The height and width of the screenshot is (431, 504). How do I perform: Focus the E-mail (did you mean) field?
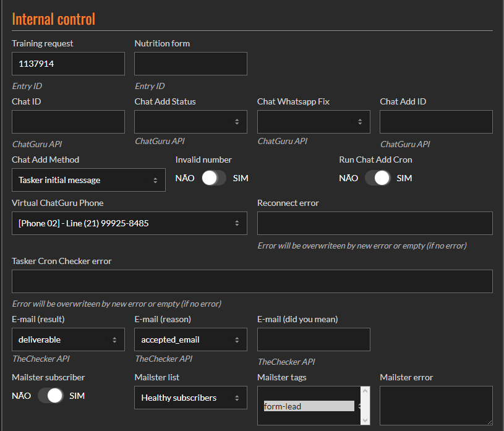[314, 339]
